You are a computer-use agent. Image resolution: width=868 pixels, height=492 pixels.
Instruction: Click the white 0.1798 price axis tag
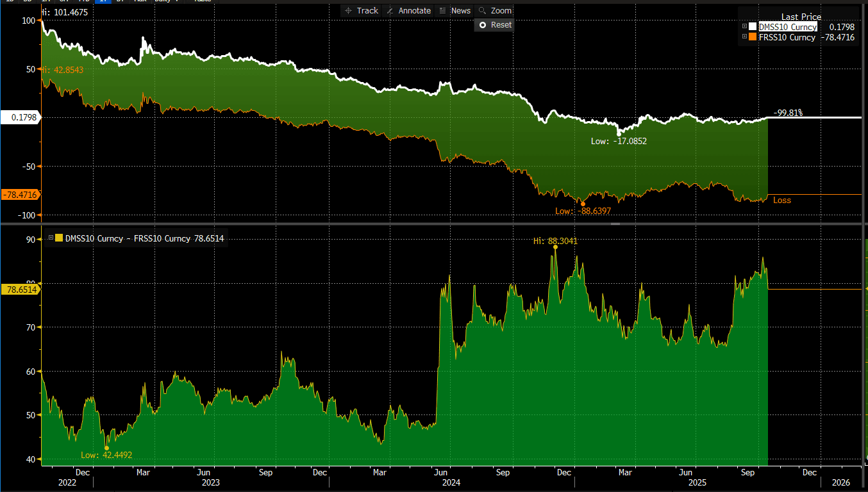point(20,117)
